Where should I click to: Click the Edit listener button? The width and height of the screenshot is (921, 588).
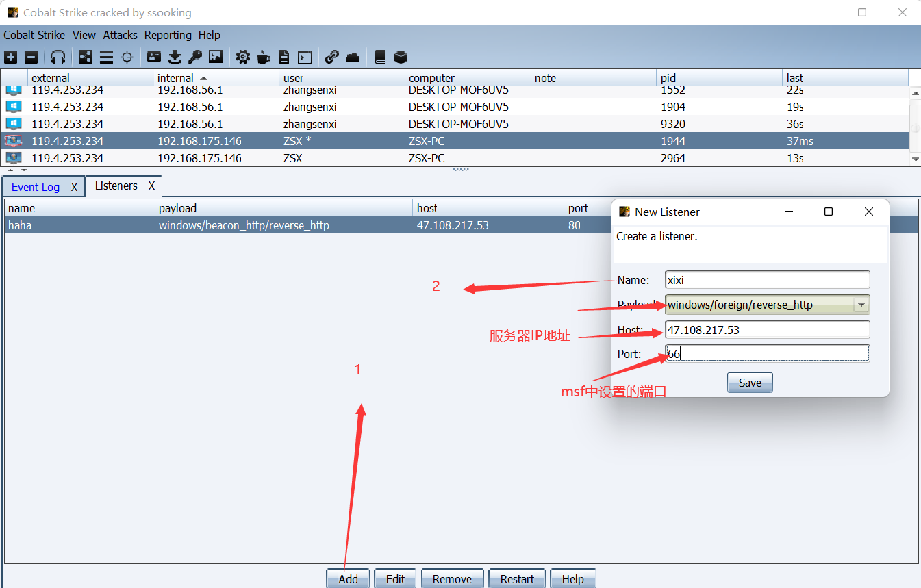[x=395, y=578]
